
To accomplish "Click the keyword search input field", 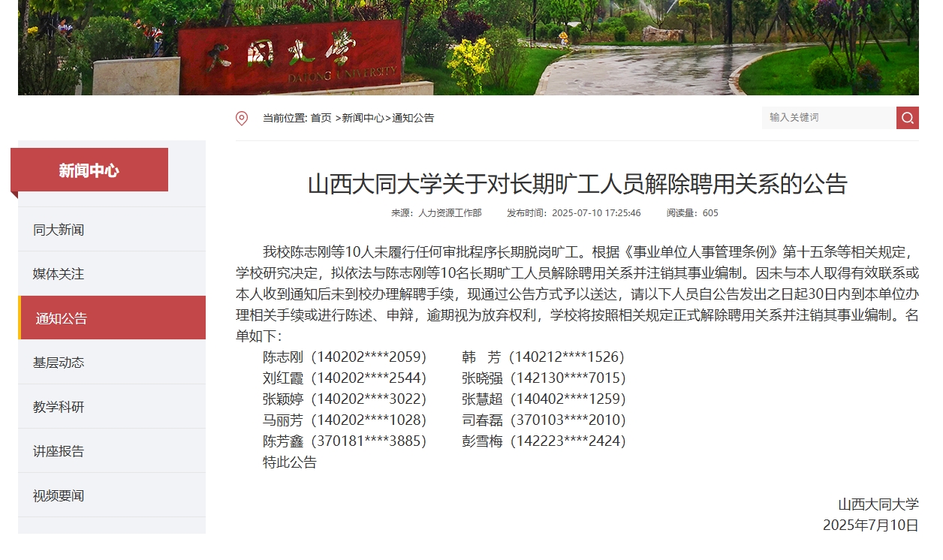I will point(828,118).
